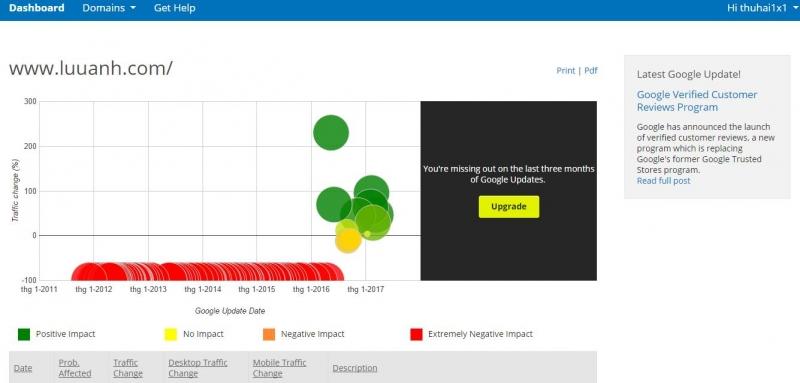Screen dimensions: 800x383
Task: Click the Extremely Negative Impact legend label
Action: (480, 334)
